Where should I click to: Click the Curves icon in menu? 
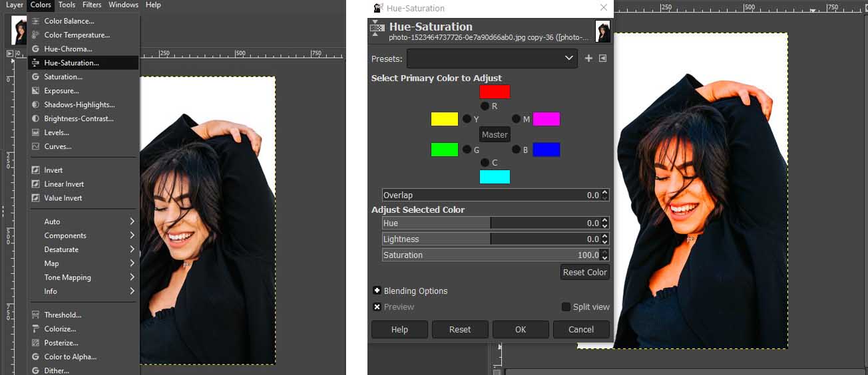(x=36, y=147)
